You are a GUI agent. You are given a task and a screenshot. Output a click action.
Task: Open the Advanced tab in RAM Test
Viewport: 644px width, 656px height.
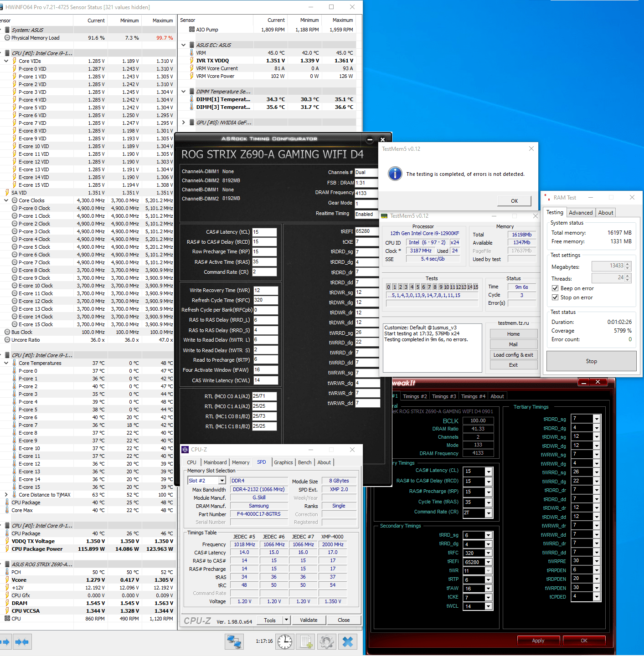point(581,213)
